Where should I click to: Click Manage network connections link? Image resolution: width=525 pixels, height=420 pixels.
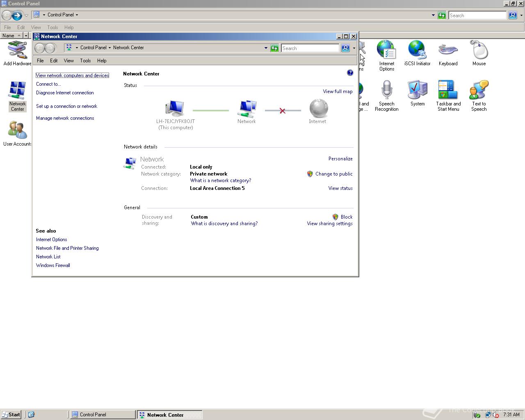click(65, 118)
